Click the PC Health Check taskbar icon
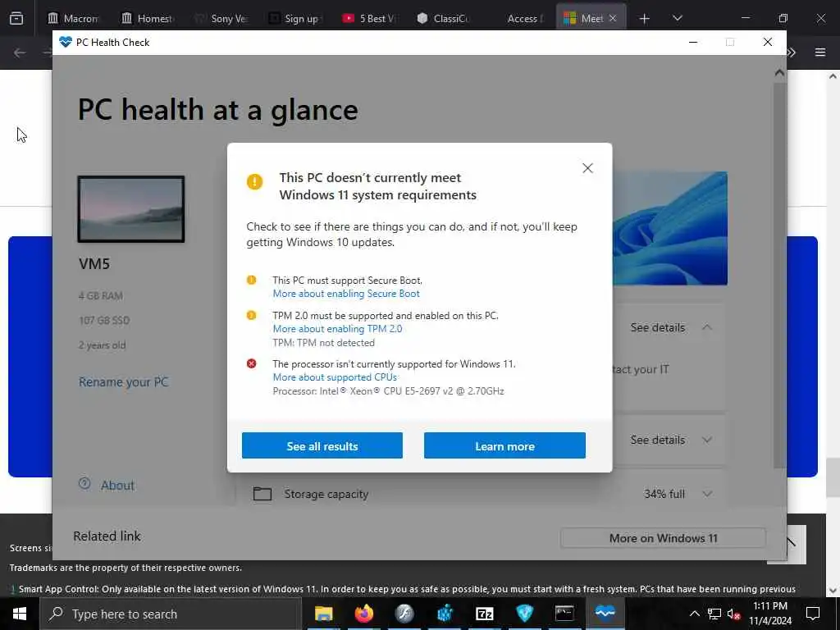Image resolution: width=840 pixels, height=630 pixels. (605, 614)
